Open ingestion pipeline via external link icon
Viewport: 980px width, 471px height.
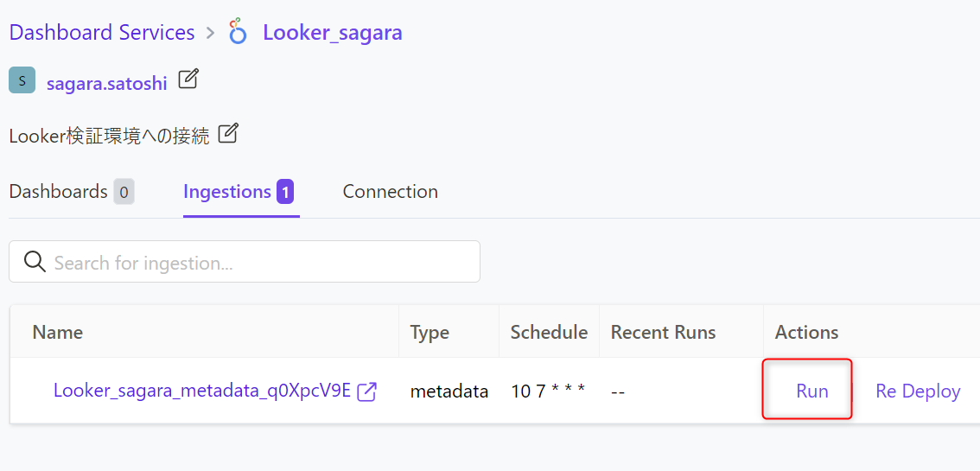367,391
